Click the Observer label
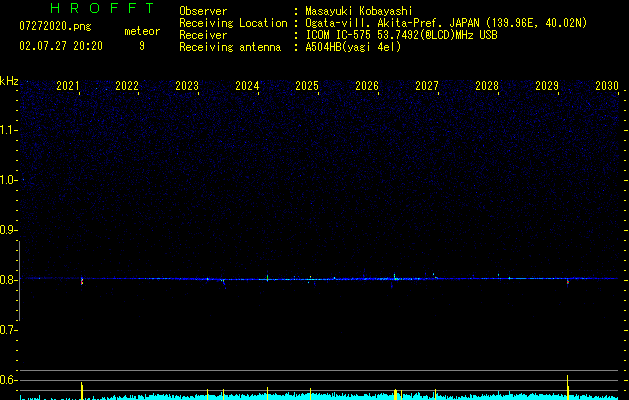The height and width of the screenshot is (400, 629). (x=203, y=11)
